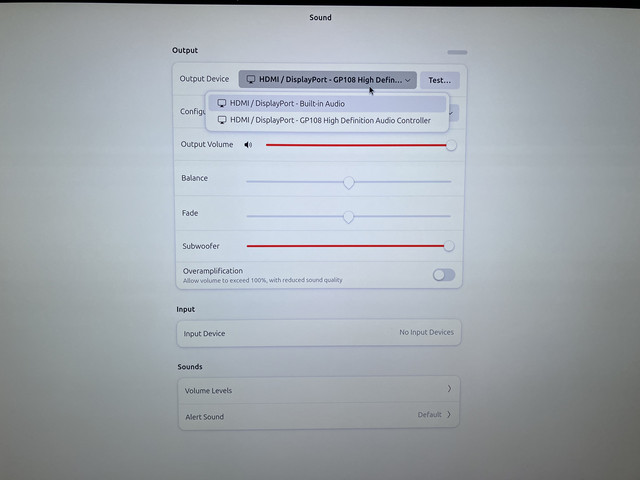Click the Balance slider

coord(349,182)
